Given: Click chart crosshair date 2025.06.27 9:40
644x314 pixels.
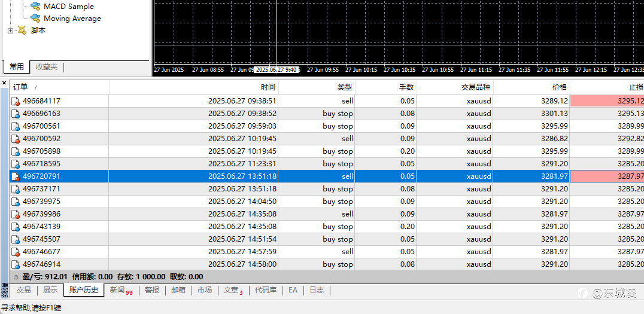Looking at the screenshot, I should [x=276, y=70].
